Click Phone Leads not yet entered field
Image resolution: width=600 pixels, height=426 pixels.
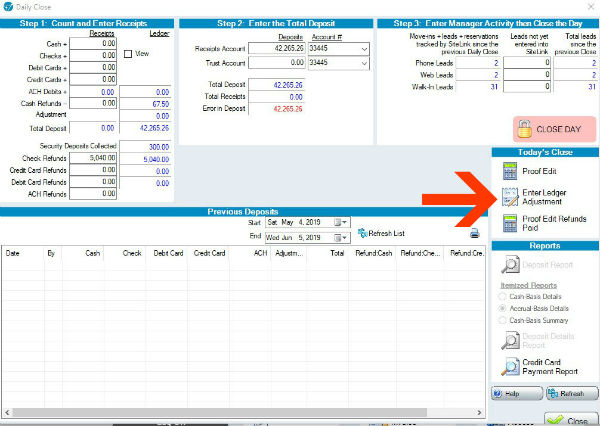click(x=527, y=62)
